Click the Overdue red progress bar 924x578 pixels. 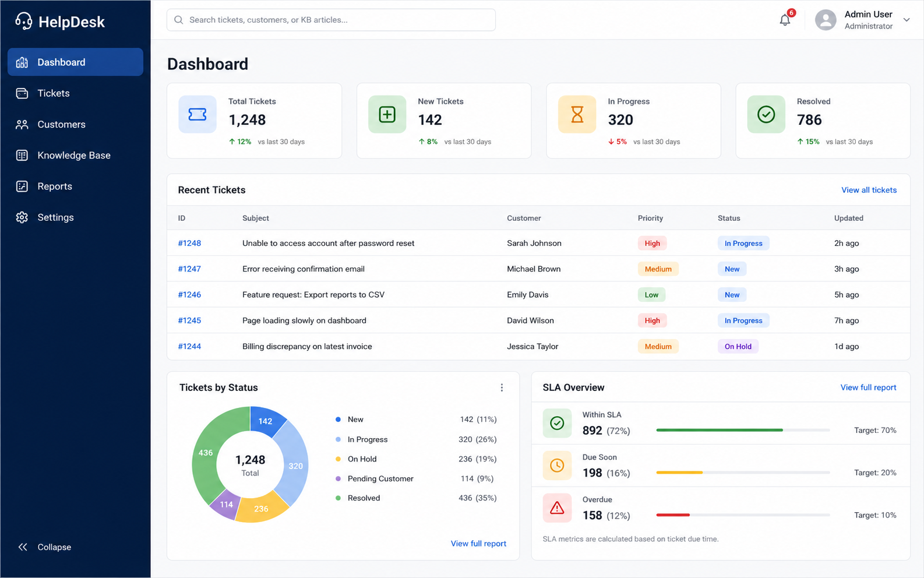[x=673, y=515]
